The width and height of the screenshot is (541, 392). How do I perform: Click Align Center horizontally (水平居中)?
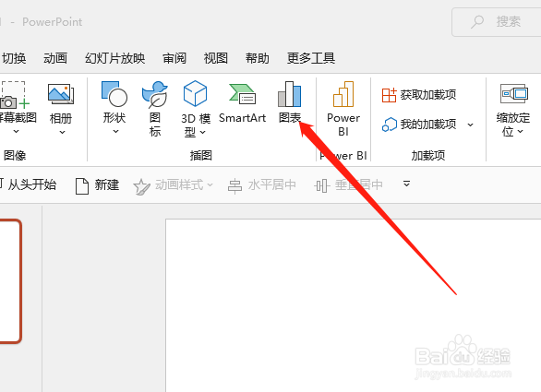click(262, 185)
